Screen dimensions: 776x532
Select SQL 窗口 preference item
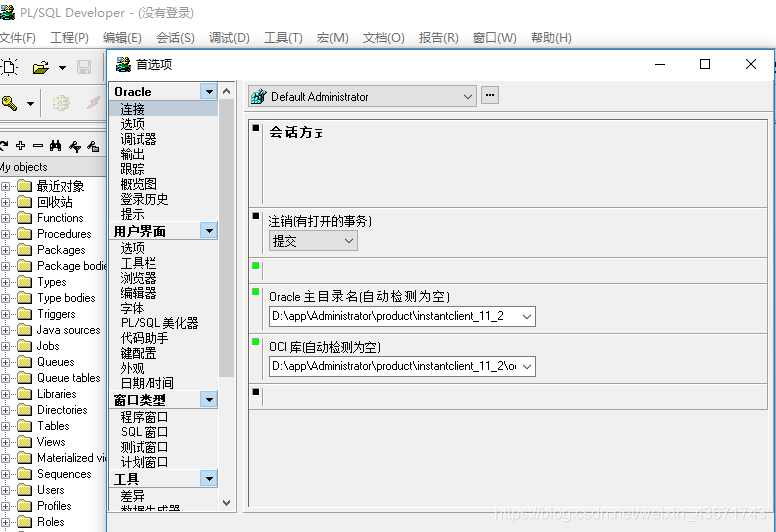pyautogui.click(x=144, y=432)
